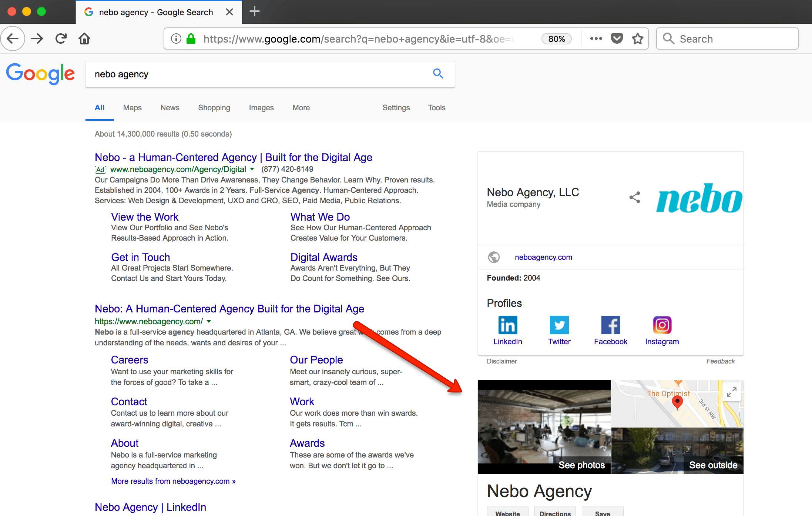Save page to Pocket icon
Image resolution: width=812 pixels, height=516 pixels.
pyautogui.click(x=617, y=38)
